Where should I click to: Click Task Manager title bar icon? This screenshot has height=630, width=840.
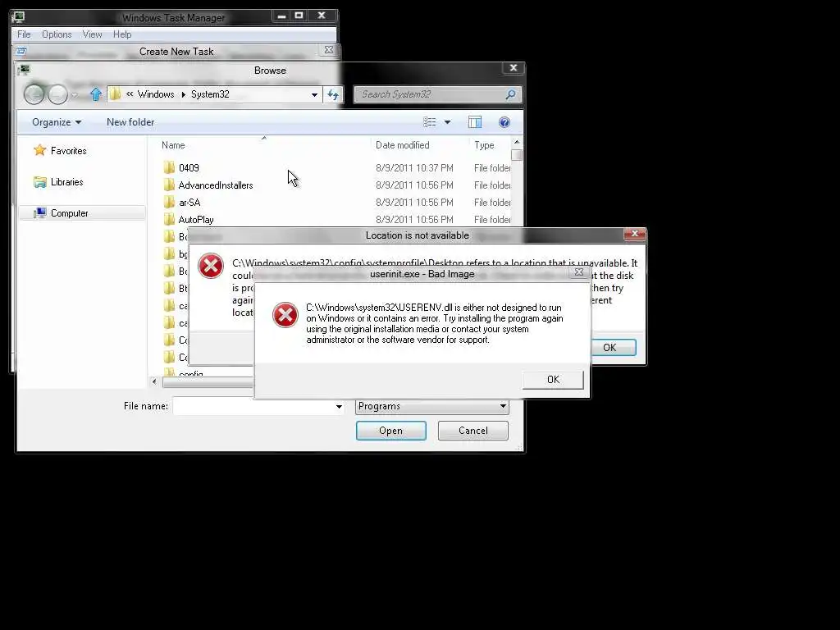(x=18, y=17)
